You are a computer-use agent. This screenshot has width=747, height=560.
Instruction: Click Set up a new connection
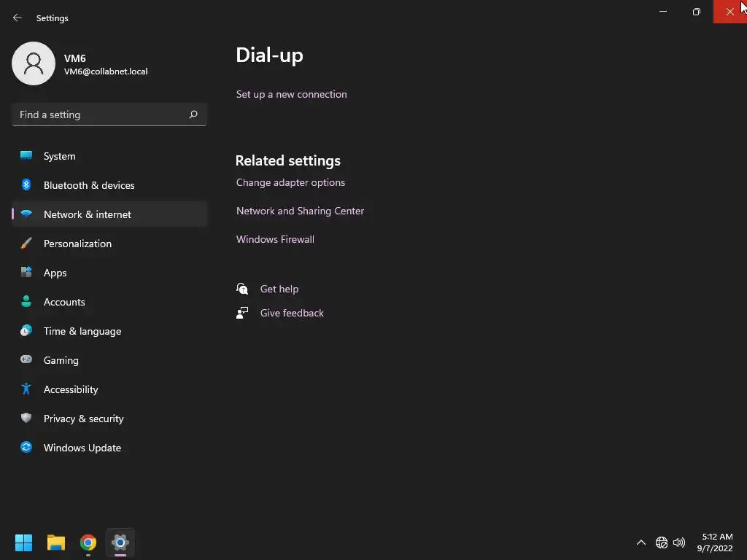[292, 94]
